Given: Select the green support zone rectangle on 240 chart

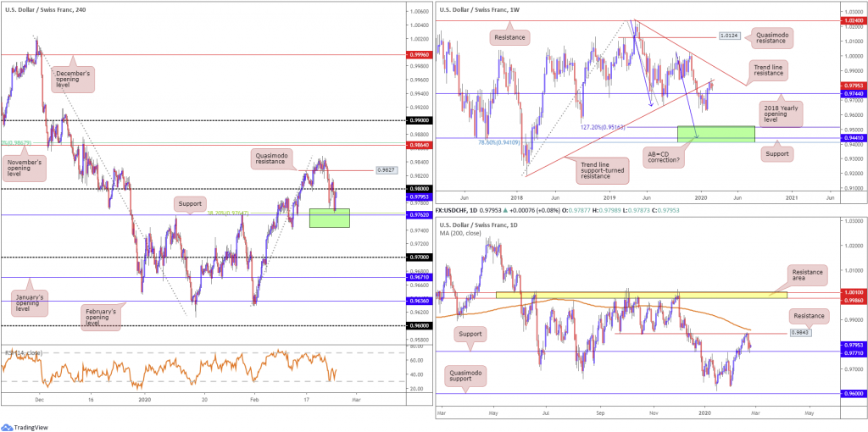Looking at the screenshot, I should (x=330, y=218).
